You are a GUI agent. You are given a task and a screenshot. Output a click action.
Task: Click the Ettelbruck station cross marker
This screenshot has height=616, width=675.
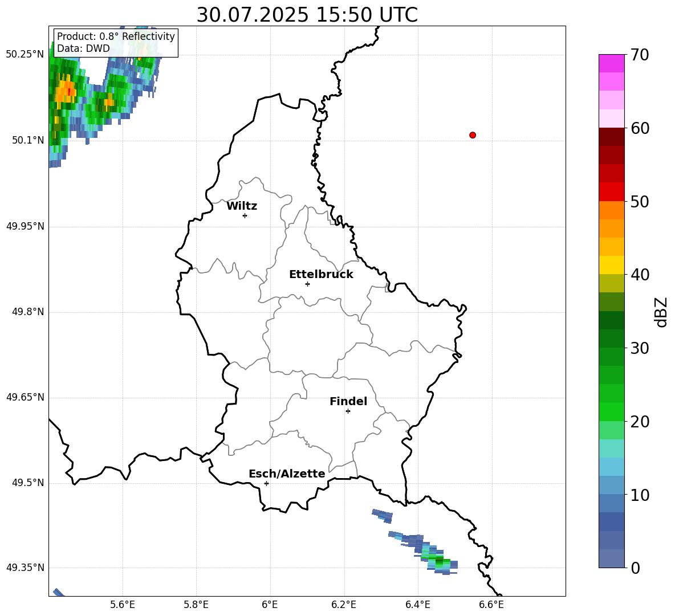pyautogui.click(x=307, y=284)
